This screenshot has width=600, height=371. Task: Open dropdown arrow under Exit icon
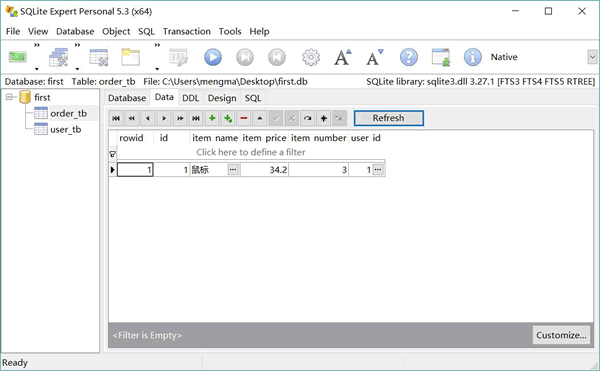pos(37,69)
